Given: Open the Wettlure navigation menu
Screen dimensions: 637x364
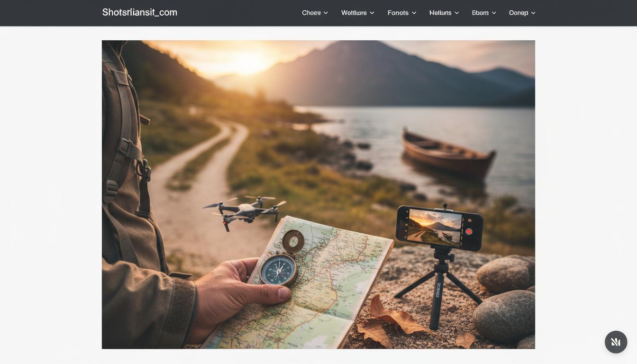Looking at the screenshot, I should pos(354,13).
